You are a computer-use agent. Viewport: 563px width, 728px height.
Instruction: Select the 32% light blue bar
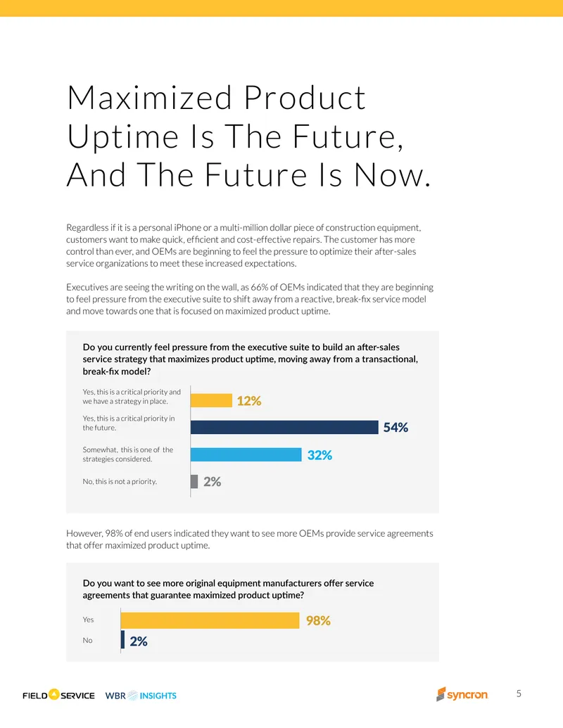[x=246, y=454]
